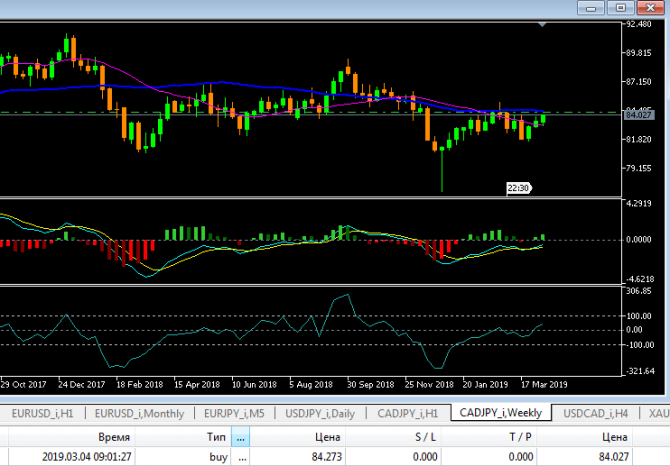670x466 pixels.
Task: Switch to the EURUSD_i,H1 chart tab
Action: (x=42, y=413)
